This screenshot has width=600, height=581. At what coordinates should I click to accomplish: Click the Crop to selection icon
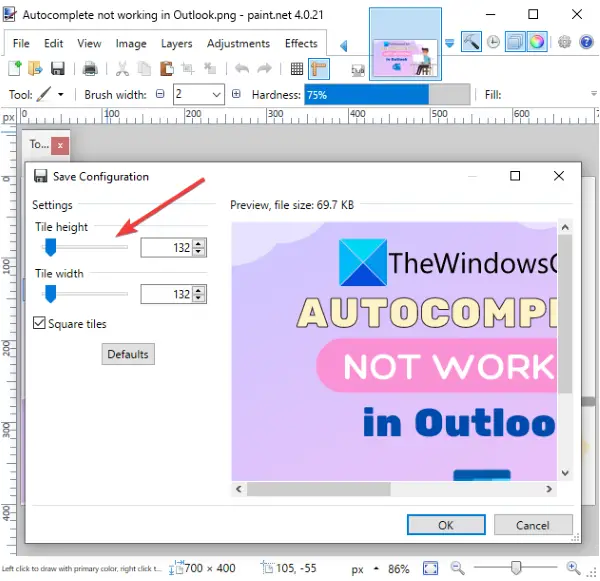pos(188,69)
